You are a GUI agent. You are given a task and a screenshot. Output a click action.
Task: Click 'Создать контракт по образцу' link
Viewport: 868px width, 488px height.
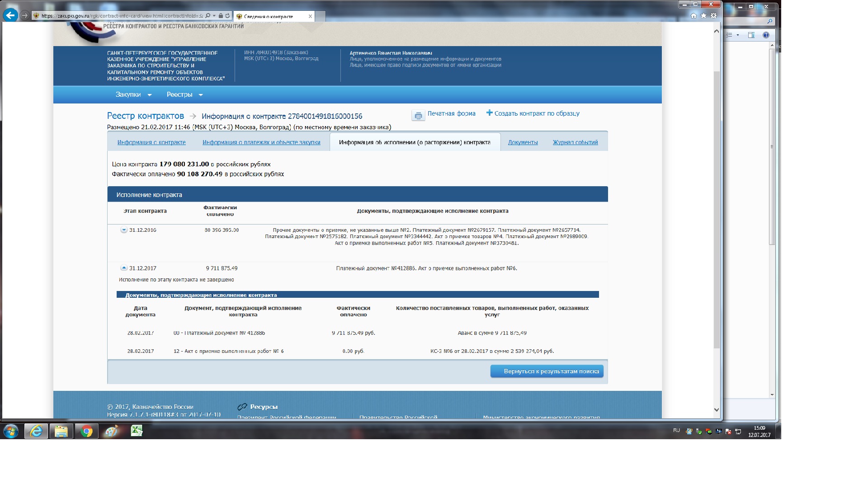click(x=537, y=113)
